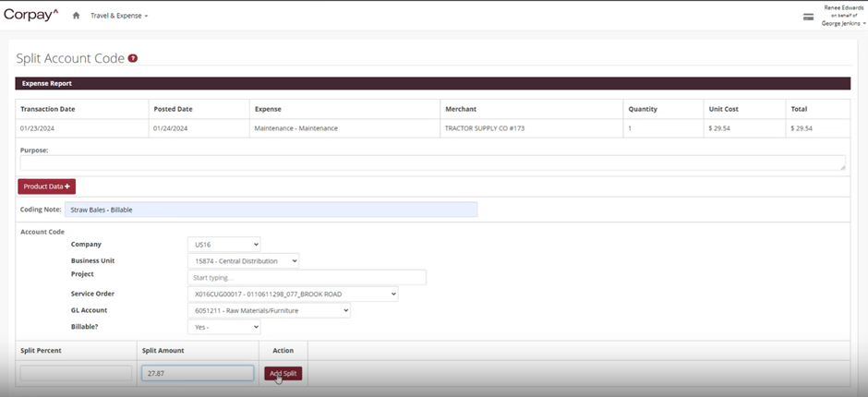Select the Split Percent input box

point(76,373)
